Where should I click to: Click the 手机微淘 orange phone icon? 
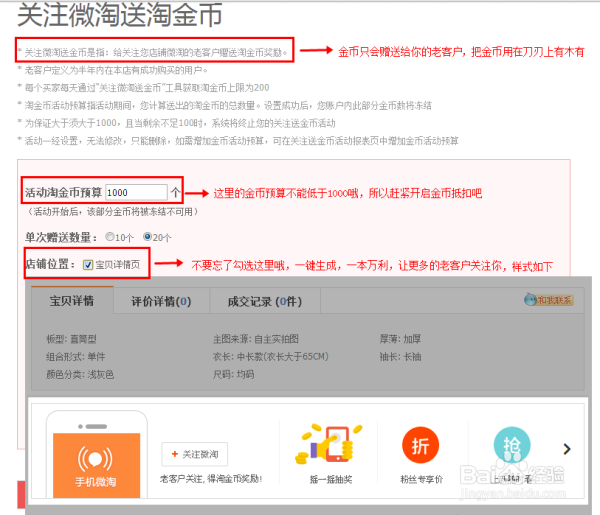[96, 465]
